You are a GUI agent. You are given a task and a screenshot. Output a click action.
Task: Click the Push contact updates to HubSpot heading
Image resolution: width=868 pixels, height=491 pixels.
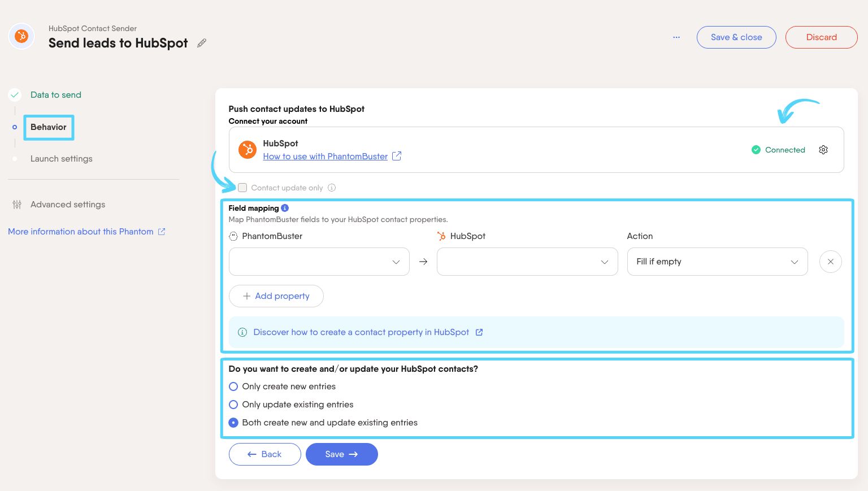[x=297, y=109]
